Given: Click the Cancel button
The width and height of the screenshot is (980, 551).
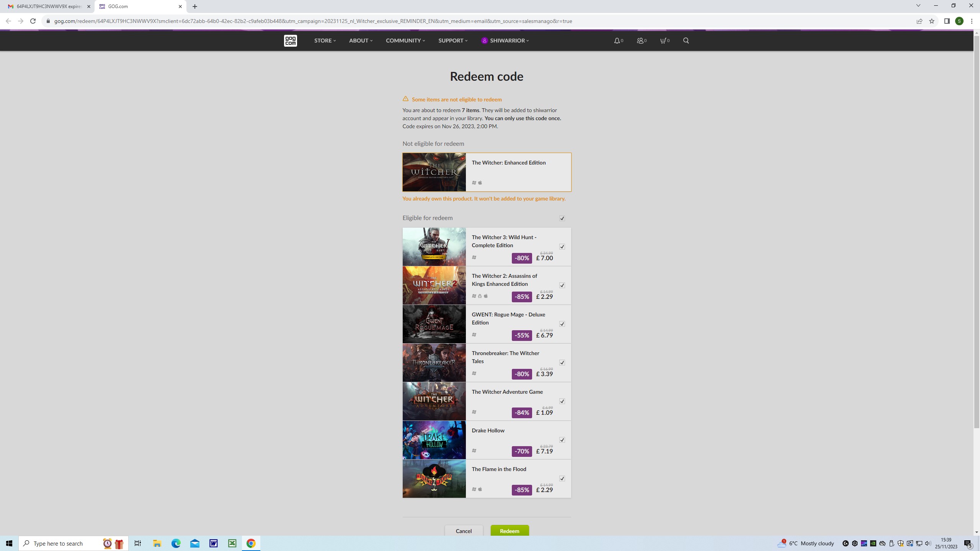Looking at the screenshot, I should tap(464, 531).
